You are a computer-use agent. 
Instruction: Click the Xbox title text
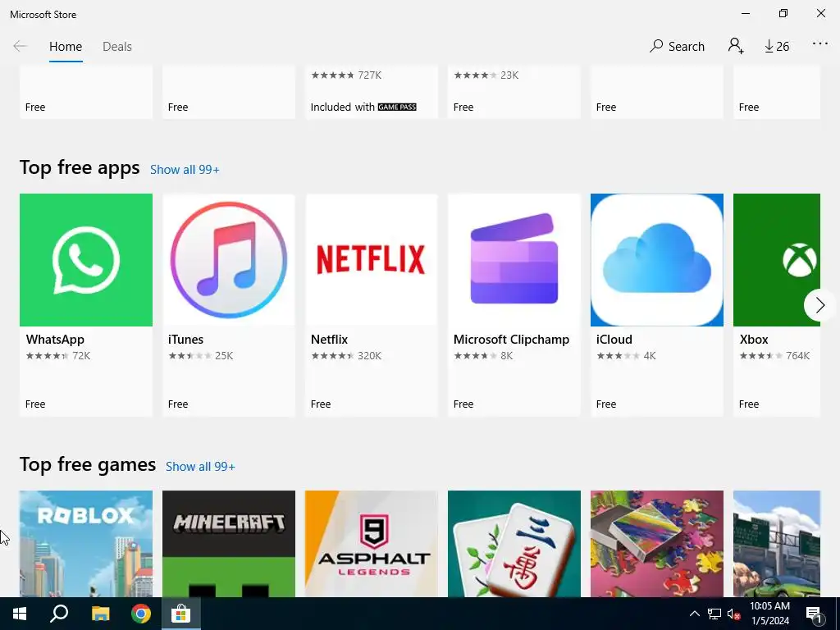click(754, 340)
